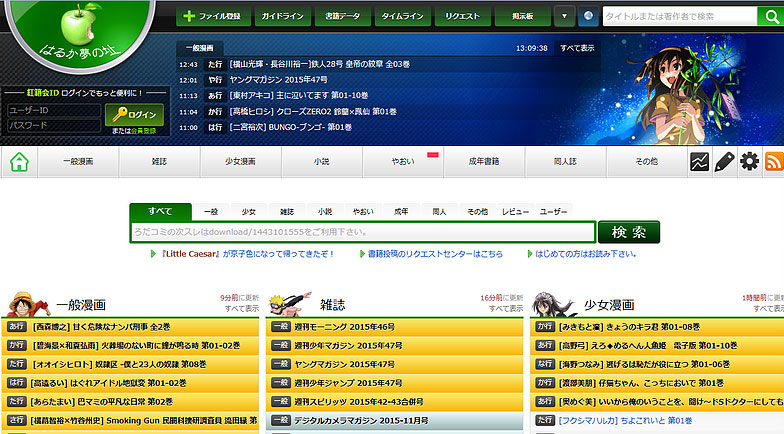
Task: Click the すべて表示 link in news panel
Action: (577, 47)
